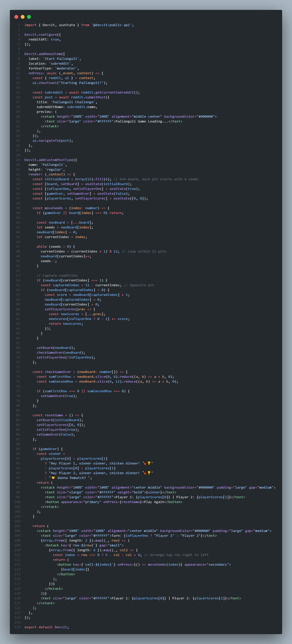Click the checkGameOver function declaration

pyautogui.click(x=58, y=372)
